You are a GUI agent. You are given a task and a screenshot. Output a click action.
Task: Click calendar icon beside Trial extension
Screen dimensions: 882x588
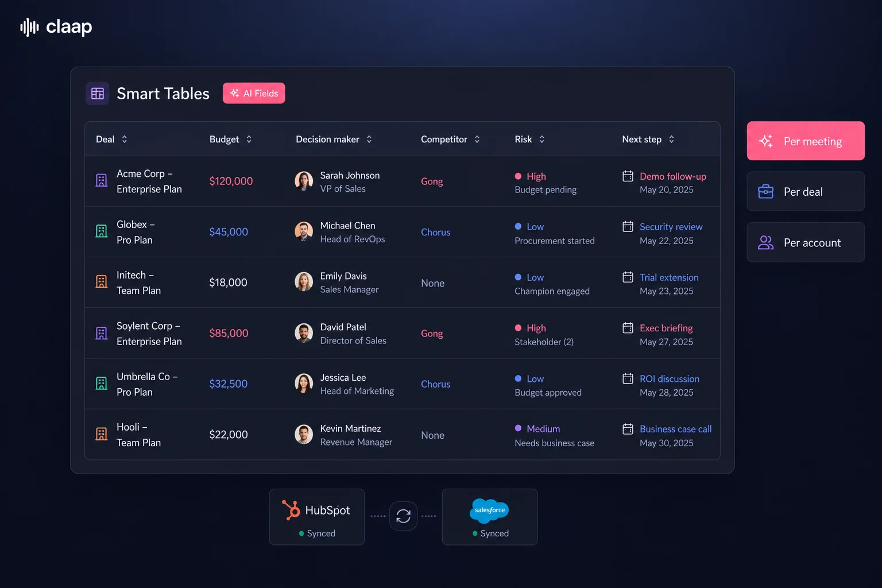[x=628, y=277]
